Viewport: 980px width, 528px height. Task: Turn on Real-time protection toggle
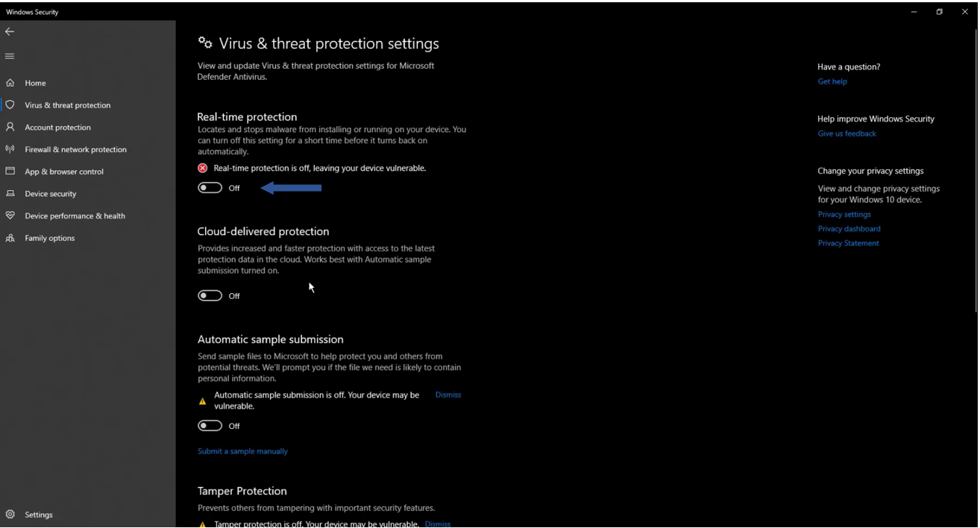(x=210, y=188)
